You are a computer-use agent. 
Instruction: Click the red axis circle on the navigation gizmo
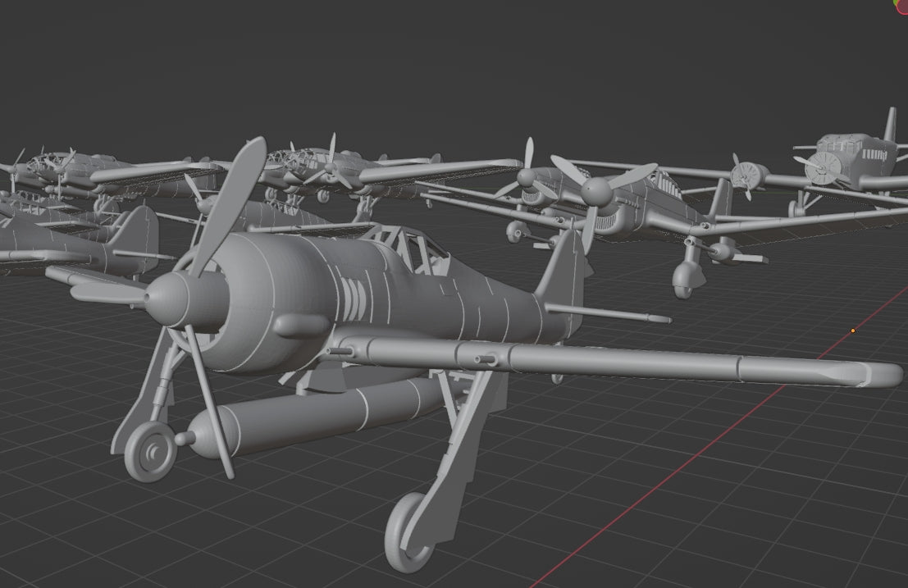(903, 7)
